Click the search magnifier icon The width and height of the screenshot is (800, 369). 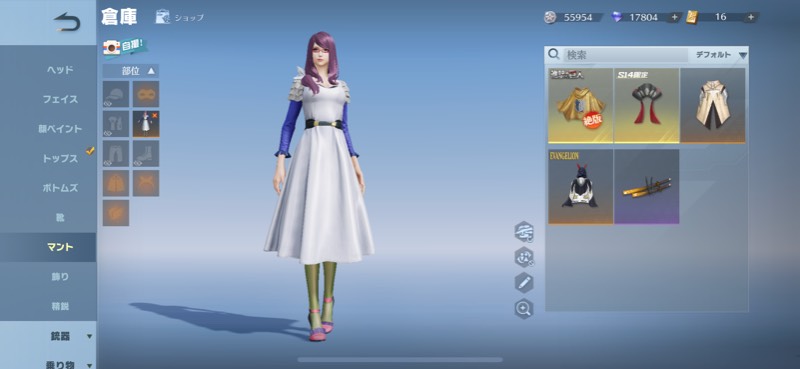554,55
